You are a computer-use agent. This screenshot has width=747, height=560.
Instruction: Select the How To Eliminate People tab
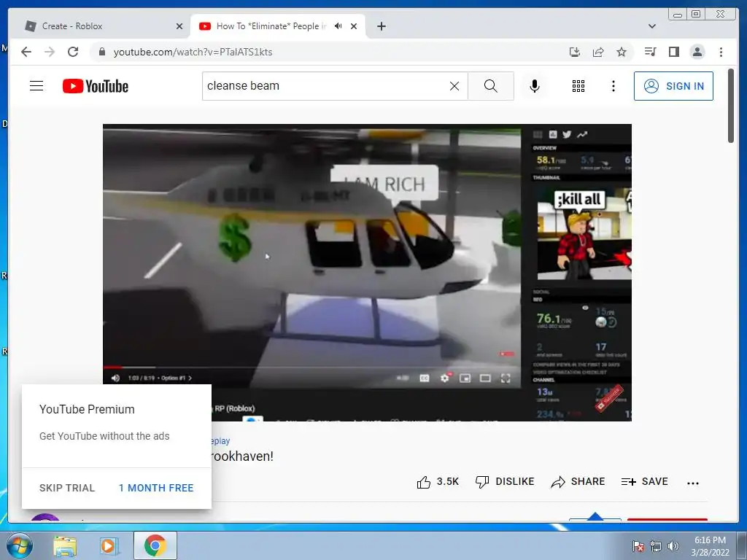tap(271, 26)
